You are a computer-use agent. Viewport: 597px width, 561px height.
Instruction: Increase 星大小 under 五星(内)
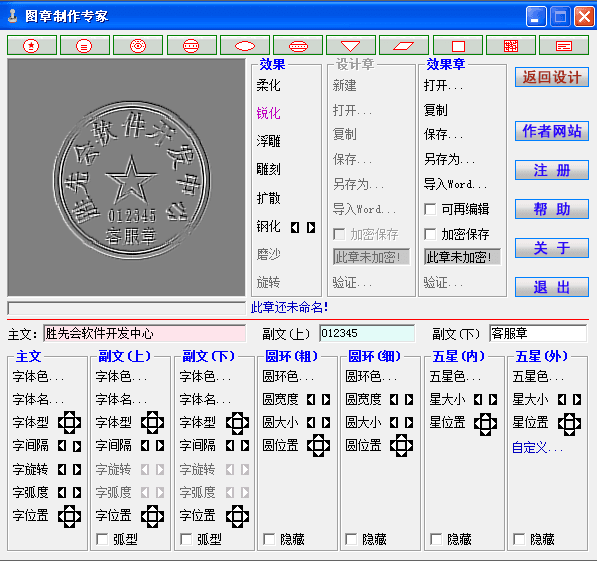point(493,400)
